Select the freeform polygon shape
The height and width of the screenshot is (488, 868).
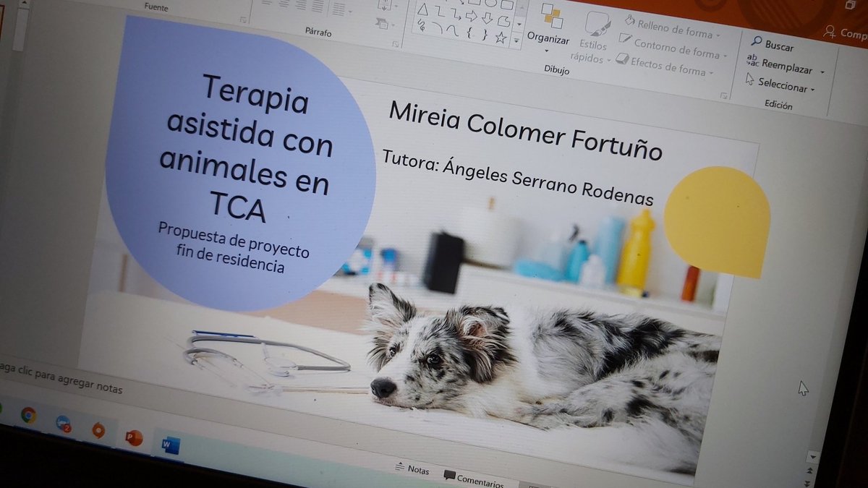coord(503,21)
